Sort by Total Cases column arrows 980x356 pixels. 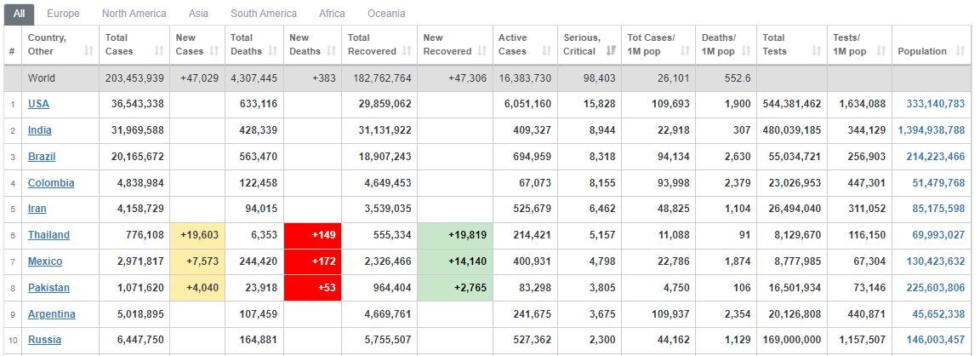click(x=159, y=51)
